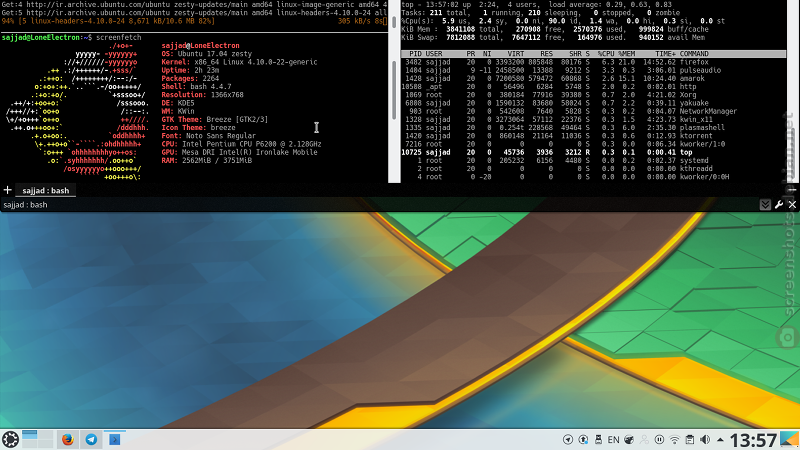800x450 pixels.
Task: Click the 'GPU: Mesa DRI Intel' line
Action: [239, 152]
